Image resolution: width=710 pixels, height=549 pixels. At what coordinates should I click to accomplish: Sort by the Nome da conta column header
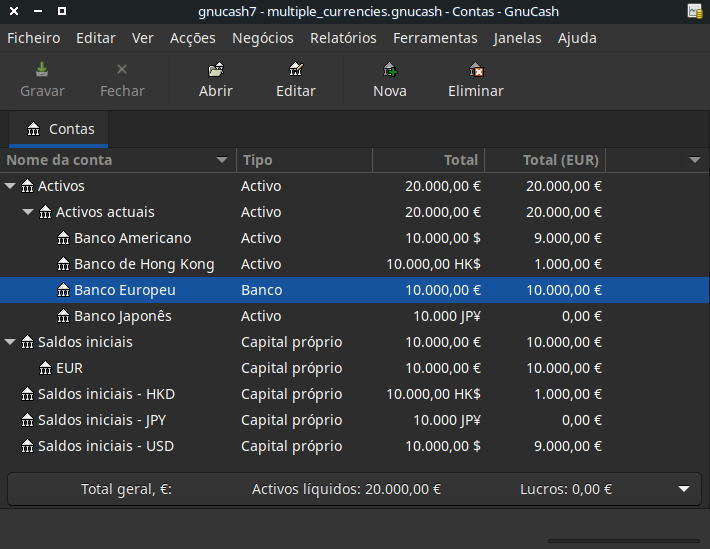[x=110, y=160]
